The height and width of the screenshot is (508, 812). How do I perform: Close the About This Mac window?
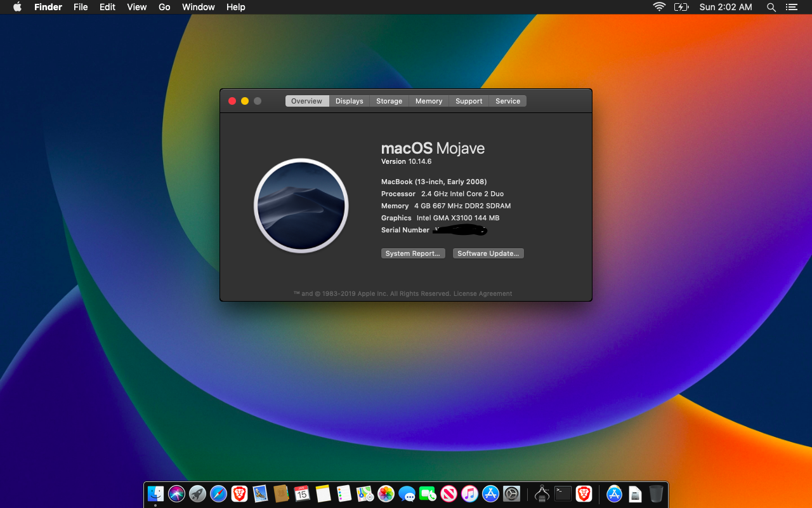232,101
